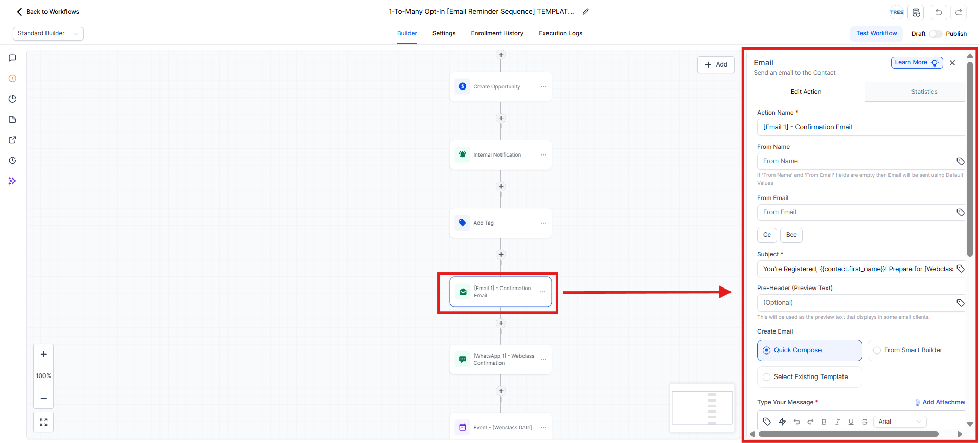Viewport: 980px width, 443px height.
Task: Redo in the message editor toolbar
Action: click(810, 422)
